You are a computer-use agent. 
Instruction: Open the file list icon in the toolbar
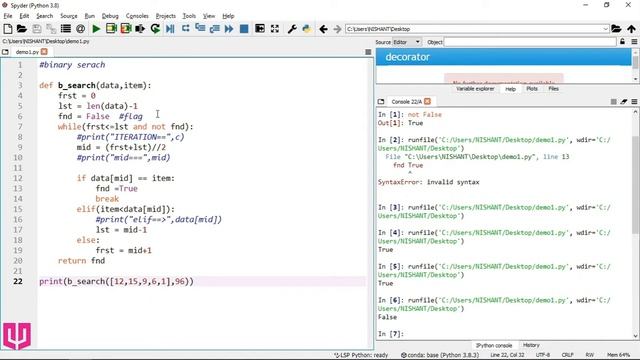coord(65,29)
